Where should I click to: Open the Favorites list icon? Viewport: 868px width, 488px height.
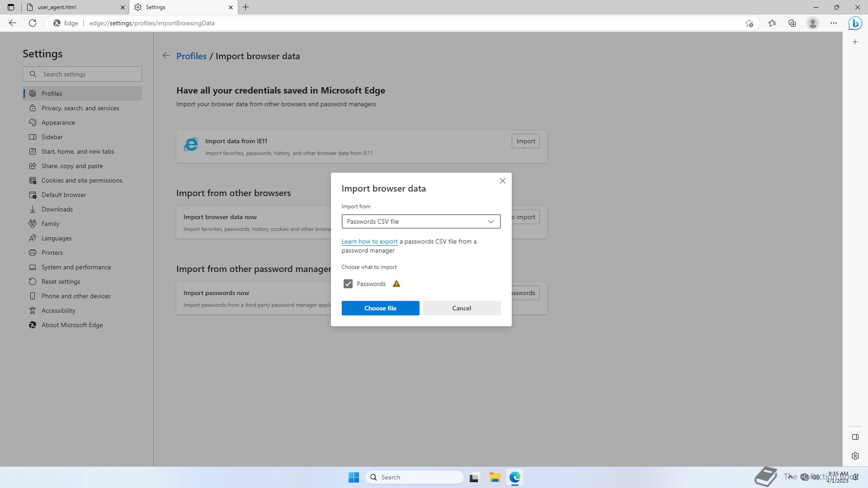click(772, 23)
